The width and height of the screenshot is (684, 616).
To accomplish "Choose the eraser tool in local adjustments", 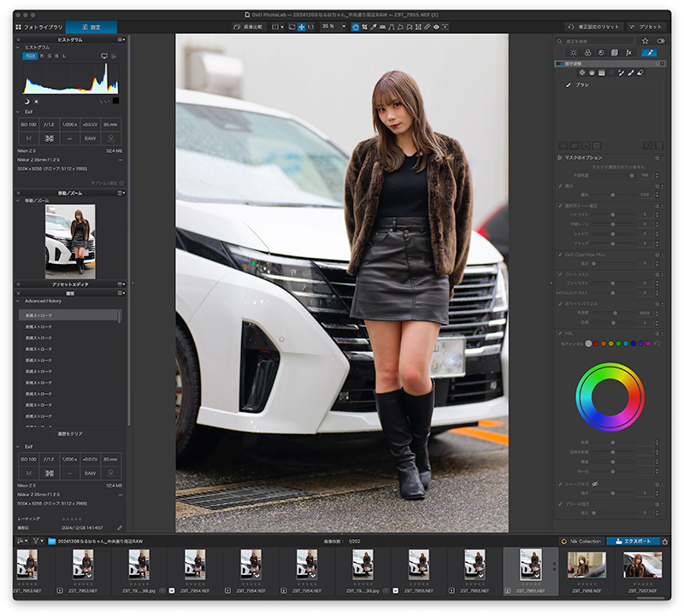I will (x=640, y=73).
